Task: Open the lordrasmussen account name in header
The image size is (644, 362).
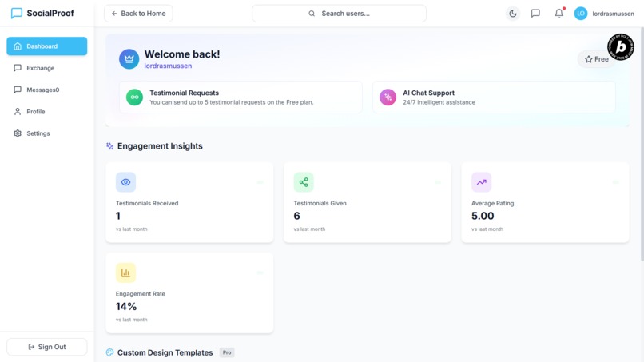Action: point(613,14)
